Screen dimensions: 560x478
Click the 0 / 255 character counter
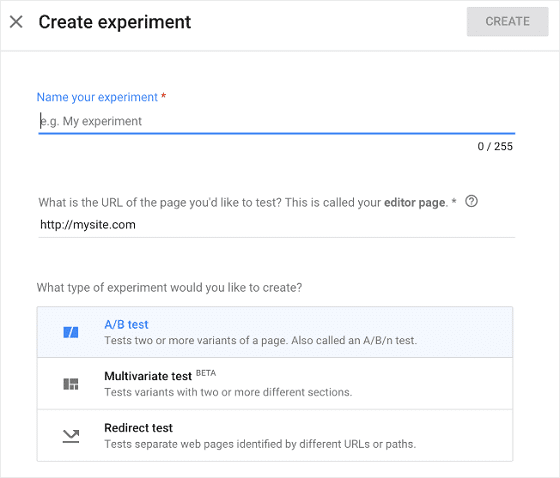[495, 146]
